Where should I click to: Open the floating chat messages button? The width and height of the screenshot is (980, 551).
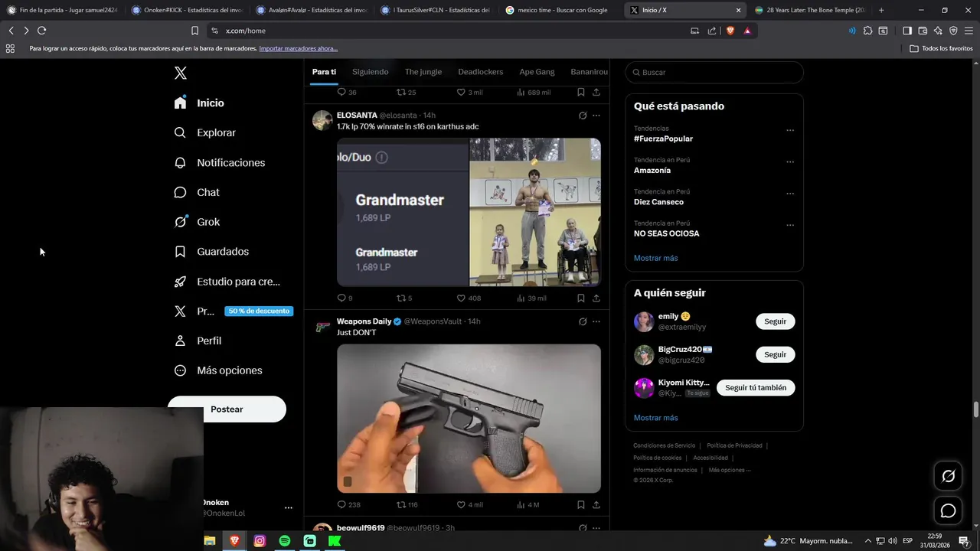[948, 510]
